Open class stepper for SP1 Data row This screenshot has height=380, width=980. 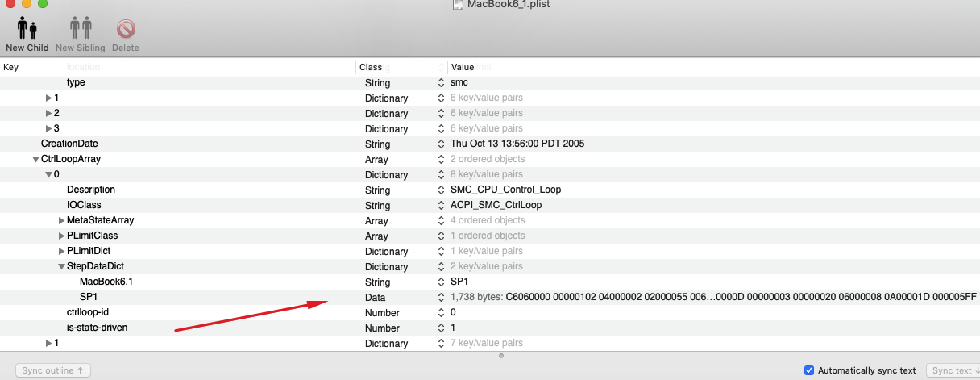[441, 298]
